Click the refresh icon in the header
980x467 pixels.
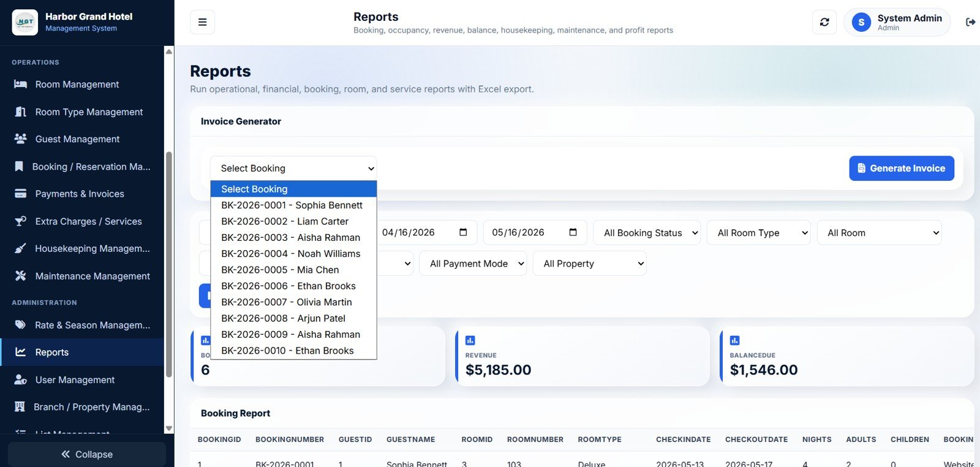pos(824,22)
